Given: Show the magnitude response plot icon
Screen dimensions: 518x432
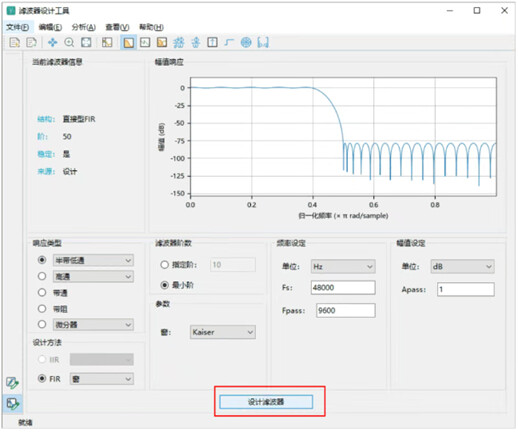Looking at the screenshot, I should point(128,42).
